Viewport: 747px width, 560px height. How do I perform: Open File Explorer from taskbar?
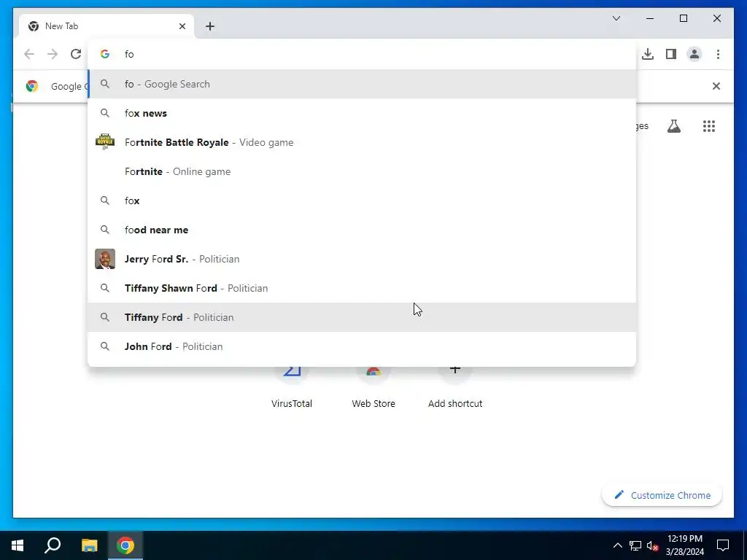tap(89, 545)
